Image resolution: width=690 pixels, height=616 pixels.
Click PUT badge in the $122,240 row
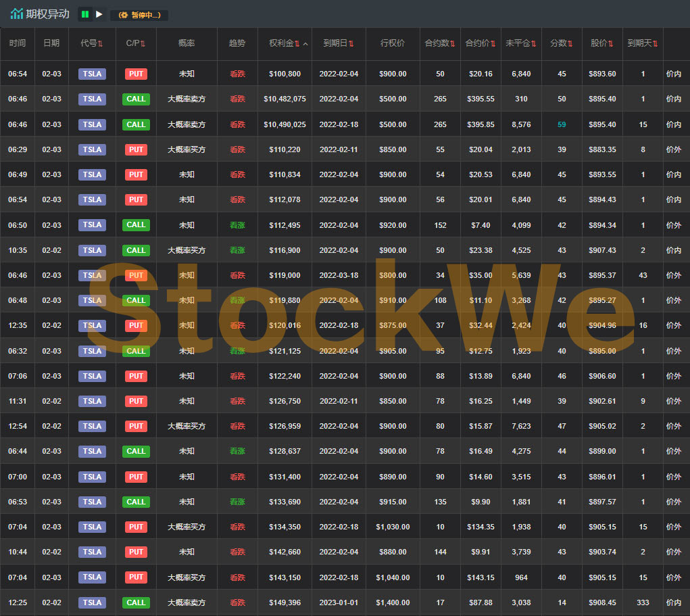(x=136, y=376)
